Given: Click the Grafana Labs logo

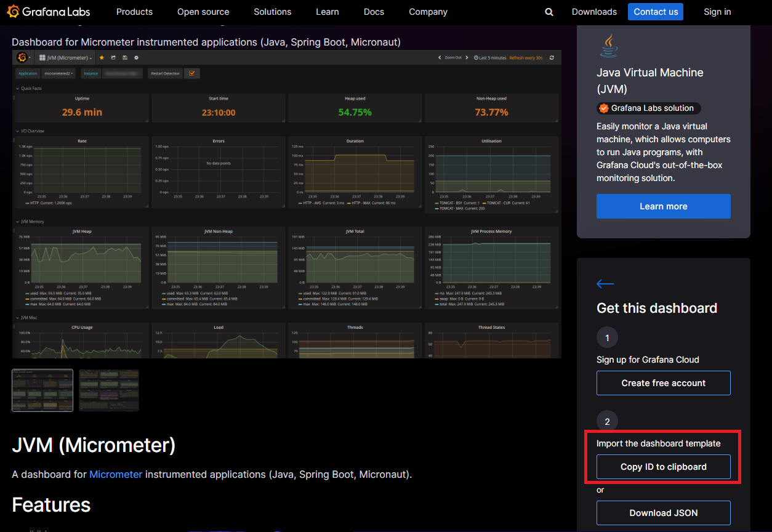Looking at the screenshot, I should point(50,12).
